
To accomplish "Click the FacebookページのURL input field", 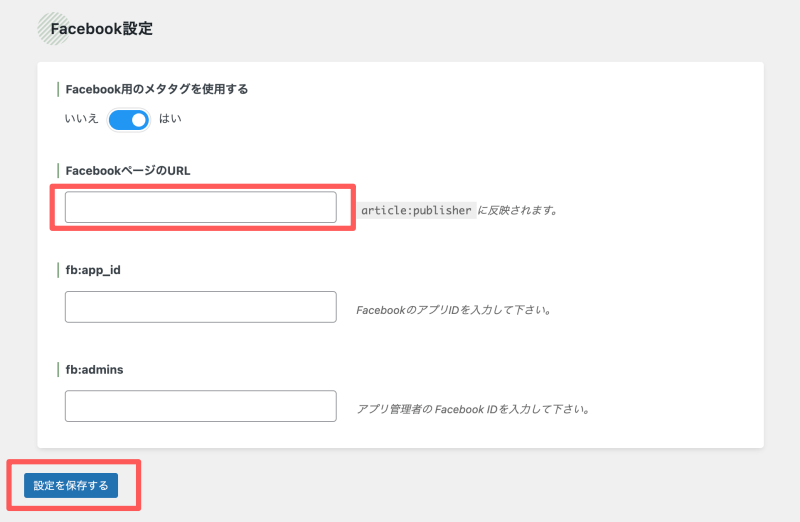I will [201, 207].
